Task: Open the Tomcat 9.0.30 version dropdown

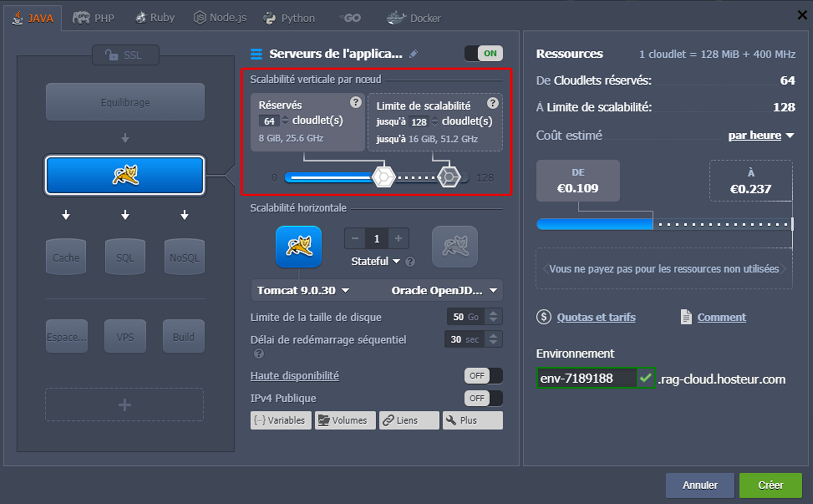Action: (x=303, y=291)
